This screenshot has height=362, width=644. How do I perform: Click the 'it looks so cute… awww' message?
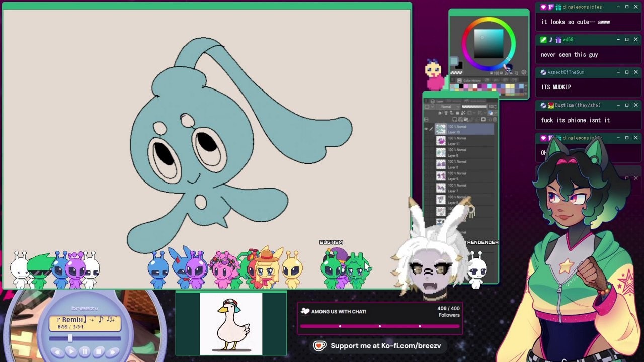[x=576, y=22]
